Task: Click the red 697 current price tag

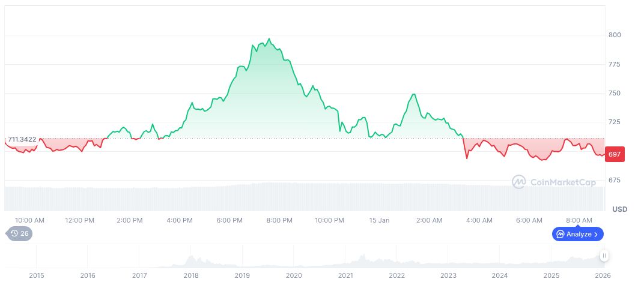Action: (615, 154)
